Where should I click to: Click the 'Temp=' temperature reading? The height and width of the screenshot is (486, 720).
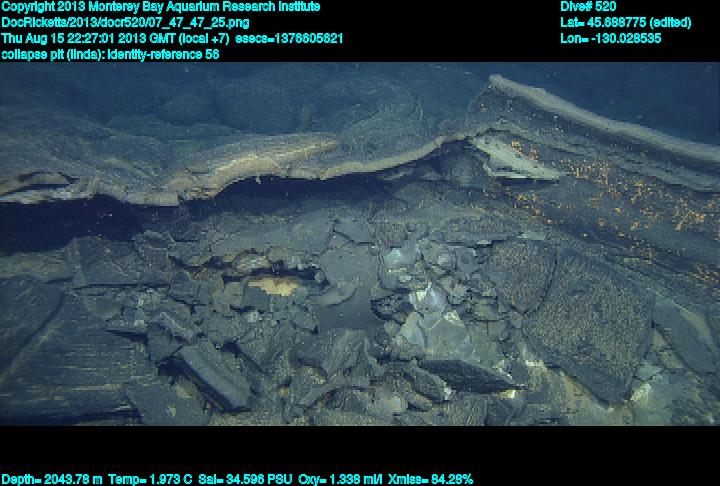click(150, 480)
